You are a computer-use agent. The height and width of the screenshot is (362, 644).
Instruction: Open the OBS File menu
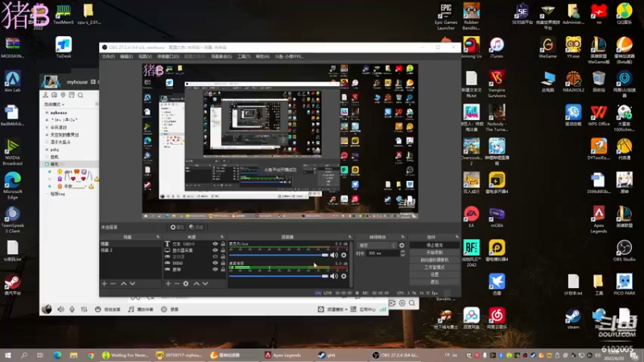[109, 56]
